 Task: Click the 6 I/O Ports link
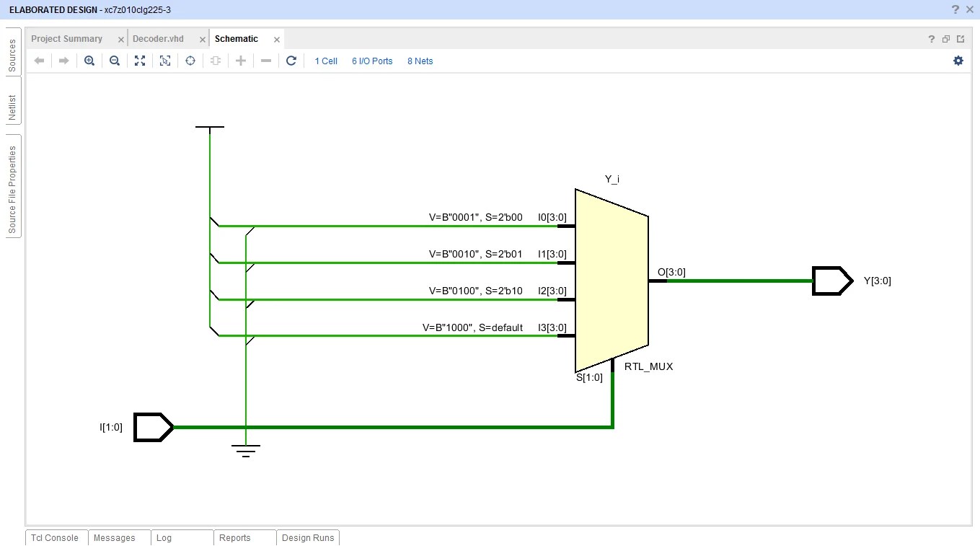pyautogui.click(x=372, y=61)
